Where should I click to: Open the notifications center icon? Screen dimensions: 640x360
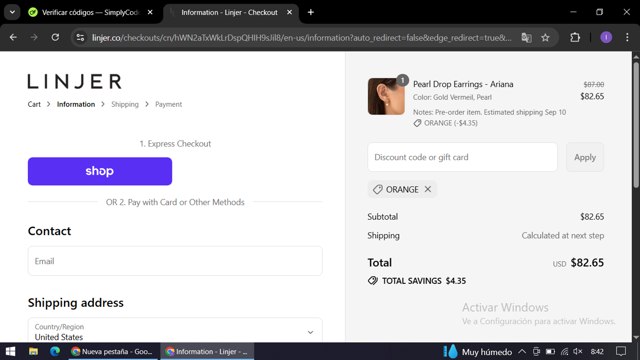621,351
